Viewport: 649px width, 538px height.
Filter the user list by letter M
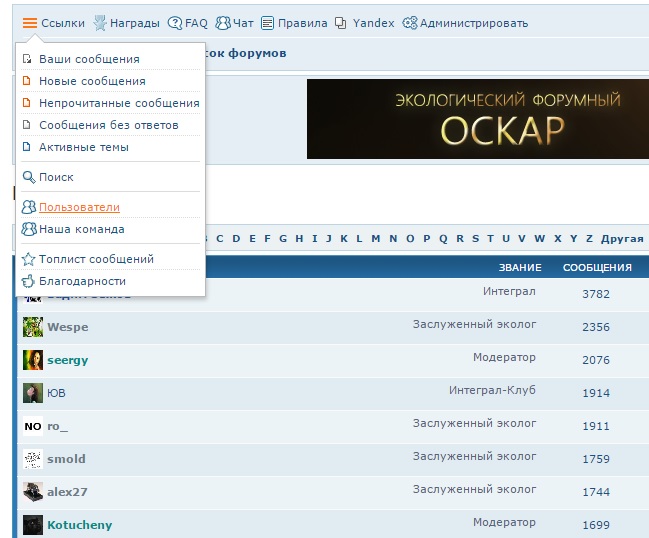[x=376, y=239]
